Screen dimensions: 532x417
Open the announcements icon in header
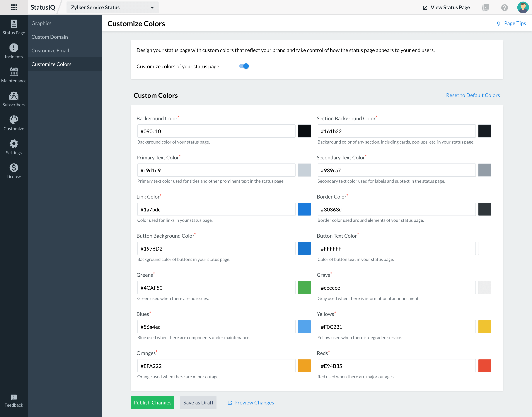coord(485,8)
